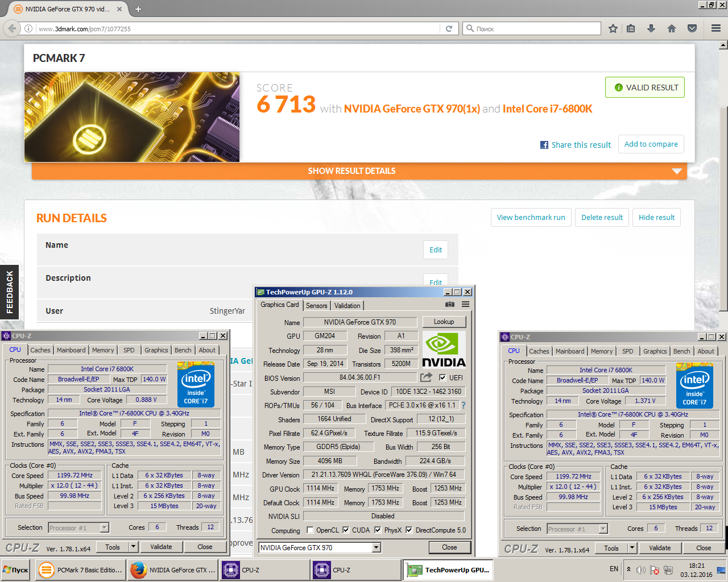Screen dimensions: 728x582
Task: Open EN language selector in taskbar
Action: 614,569
